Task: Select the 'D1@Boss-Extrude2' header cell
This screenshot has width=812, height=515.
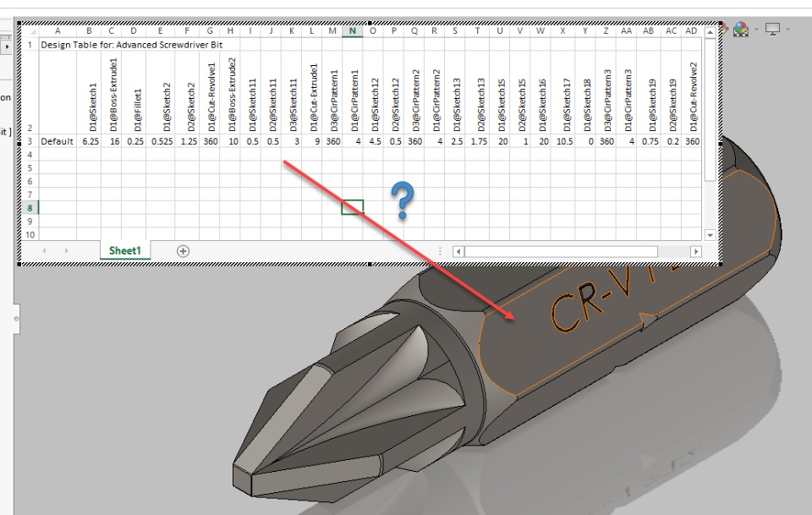Action: coord(230,93)
